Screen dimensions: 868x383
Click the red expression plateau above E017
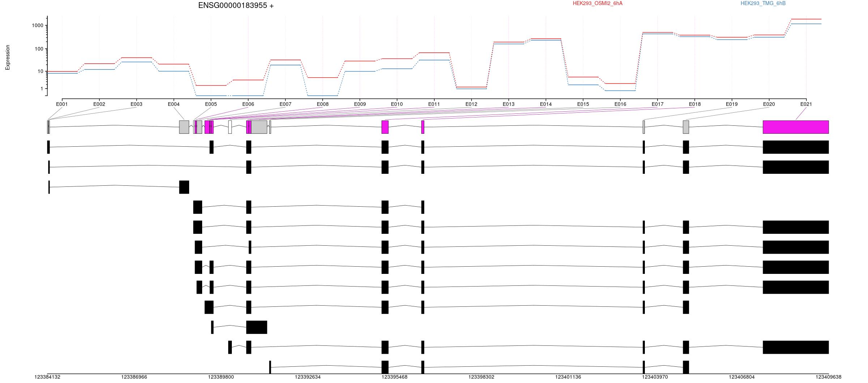[x=658, y=32]
